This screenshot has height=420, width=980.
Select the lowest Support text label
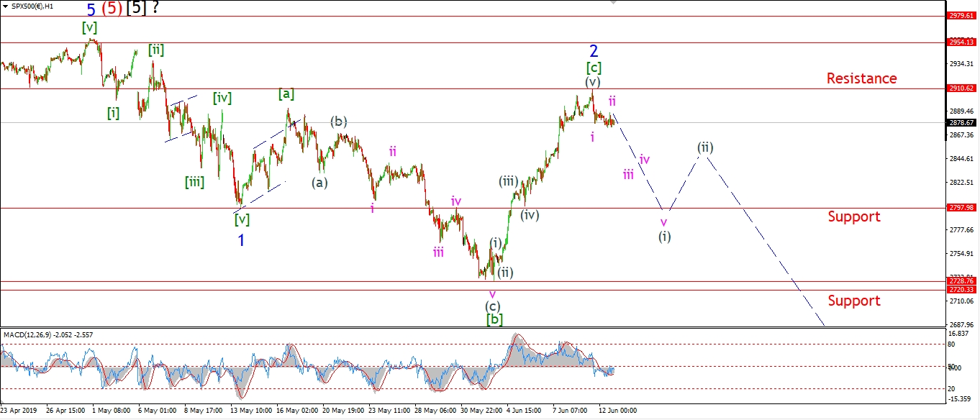(x=853, y=301)
